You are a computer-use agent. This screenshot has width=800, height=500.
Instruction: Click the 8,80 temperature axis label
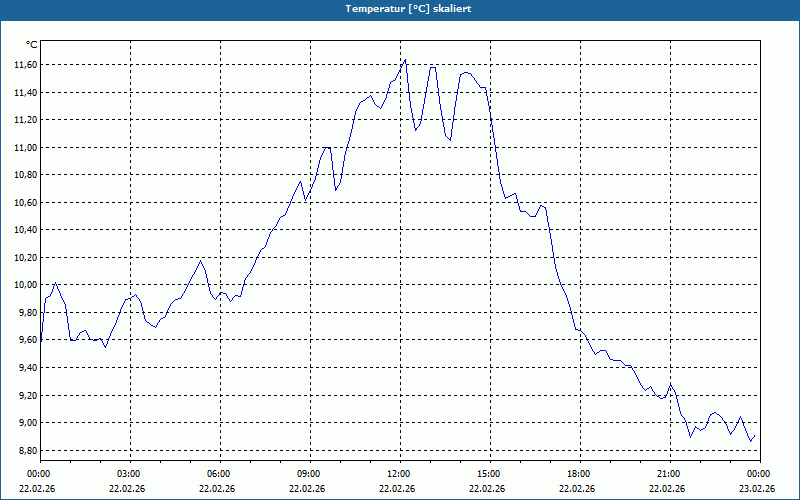pyautogui.click(x=28, y=450)
